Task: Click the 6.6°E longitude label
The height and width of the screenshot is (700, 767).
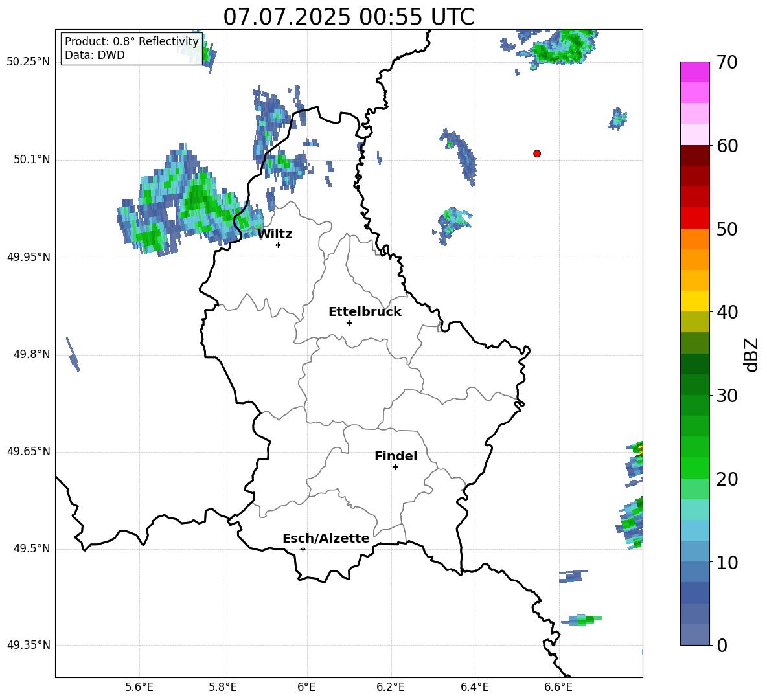Action: click(558, 687)
